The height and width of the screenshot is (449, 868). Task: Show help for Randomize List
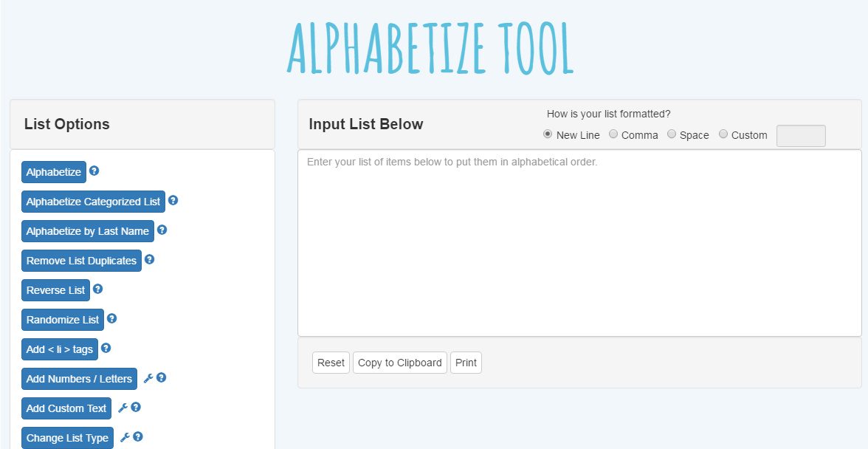click(x=111, y=318)
